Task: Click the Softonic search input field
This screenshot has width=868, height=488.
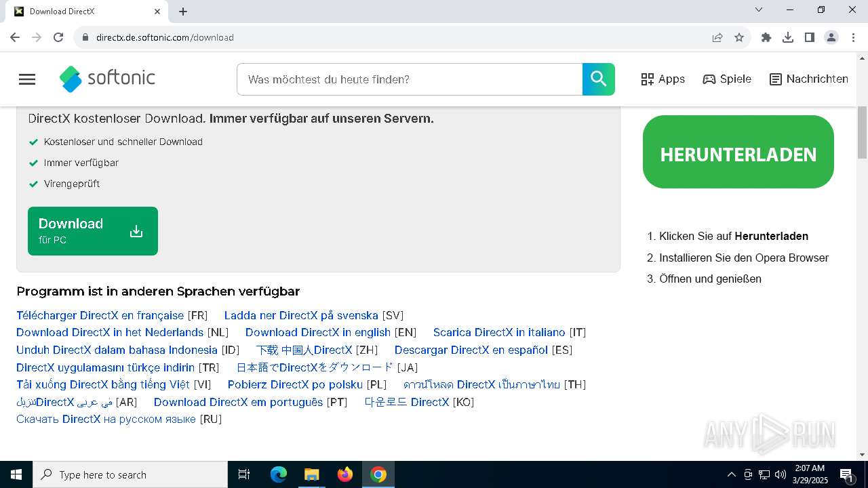Action: pos(410,79)
